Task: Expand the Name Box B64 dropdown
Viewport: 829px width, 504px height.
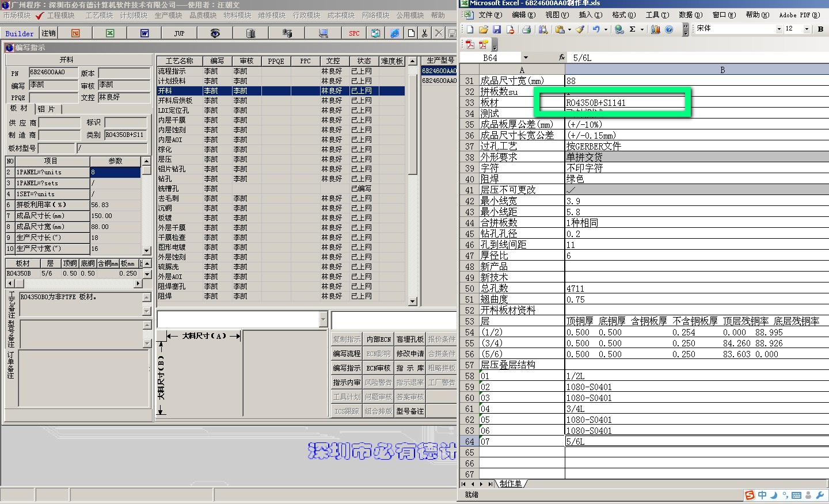Action: (526, 58)
